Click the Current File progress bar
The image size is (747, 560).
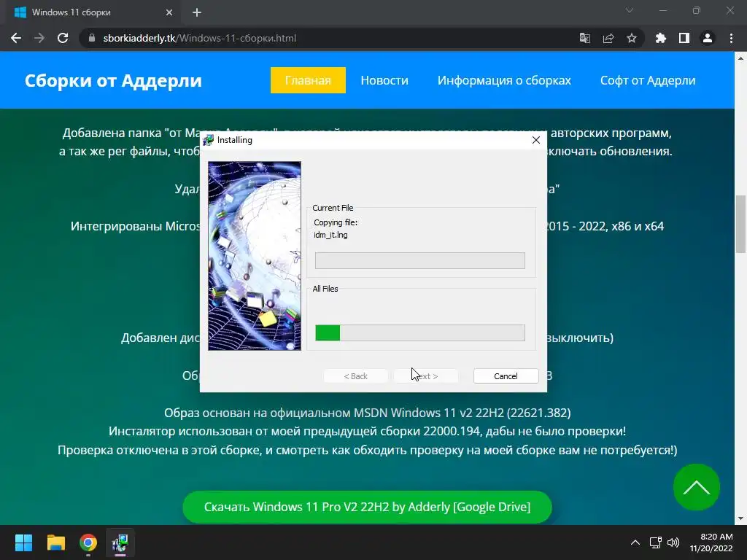420,260
